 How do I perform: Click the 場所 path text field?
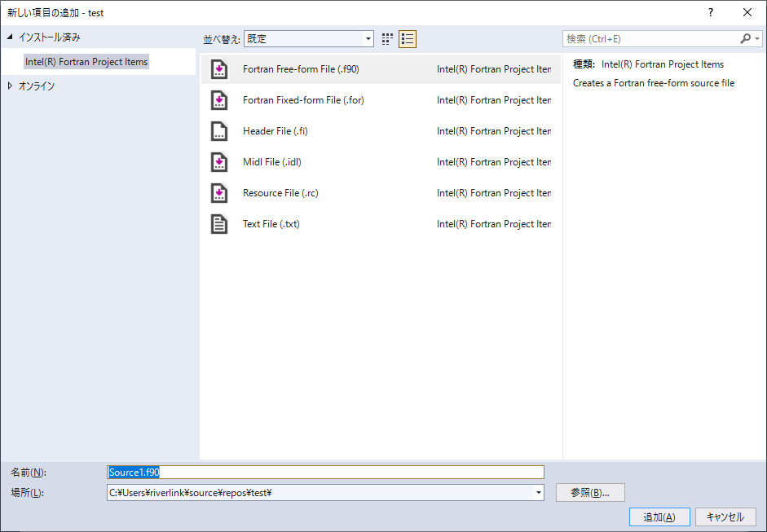[320, 492]
